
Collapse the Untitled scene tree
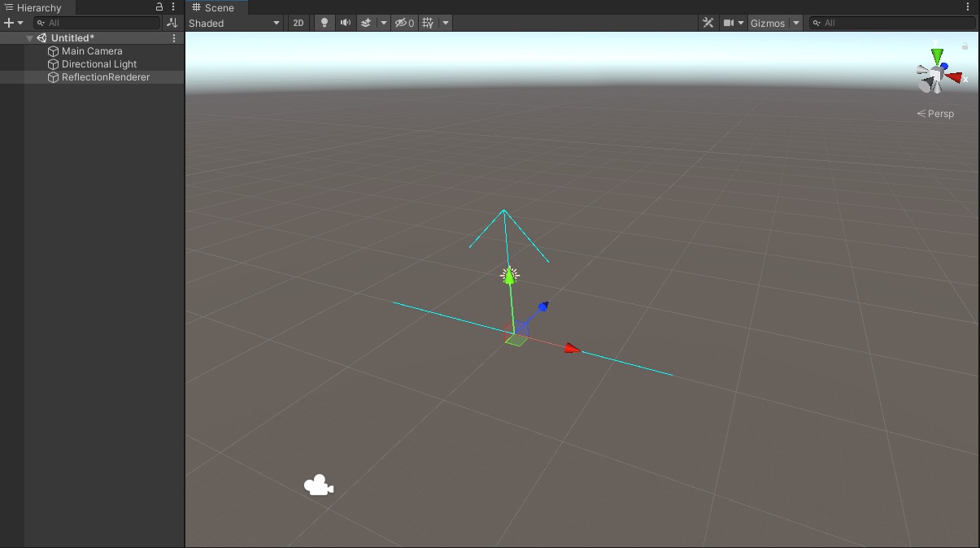coord(30,38)
